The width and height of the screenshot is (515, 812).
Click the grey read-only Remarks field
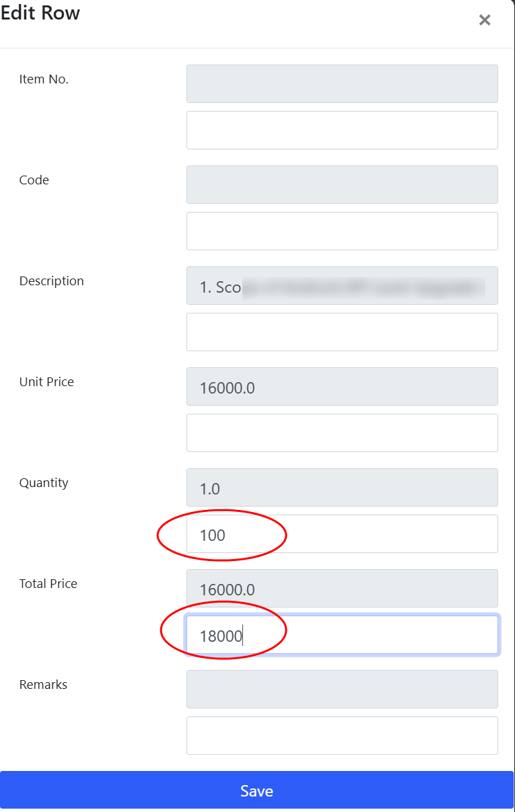click(x=342, y=689)
